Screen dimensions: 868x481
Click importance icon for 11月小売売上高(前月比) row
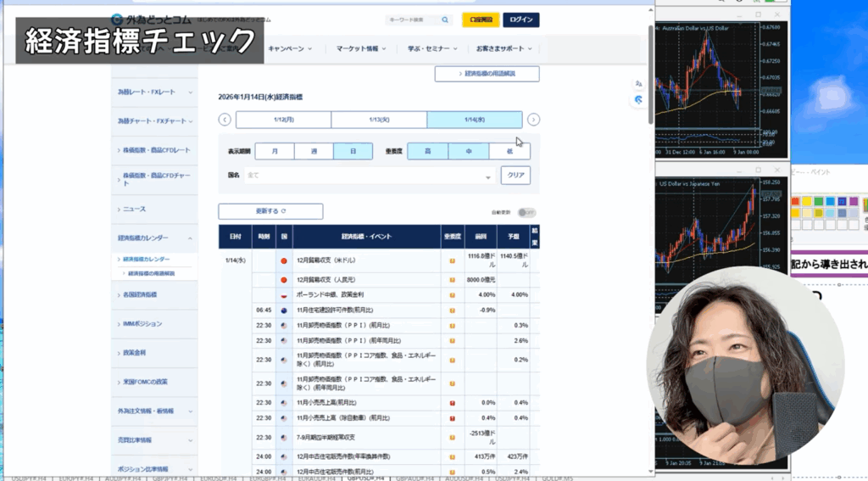(x=453, y=403)
